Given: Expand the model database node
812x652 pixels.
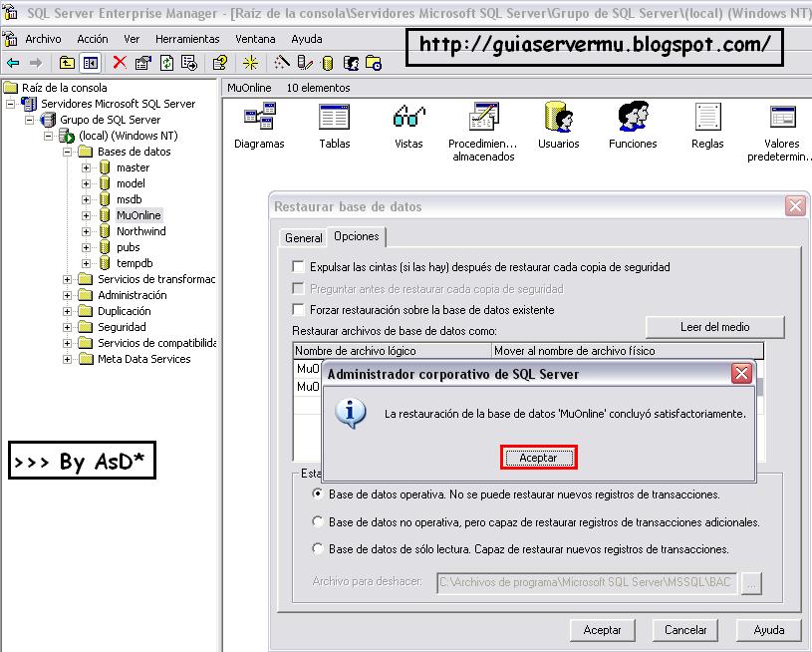Looking at the screenshot, I should 87,183.
